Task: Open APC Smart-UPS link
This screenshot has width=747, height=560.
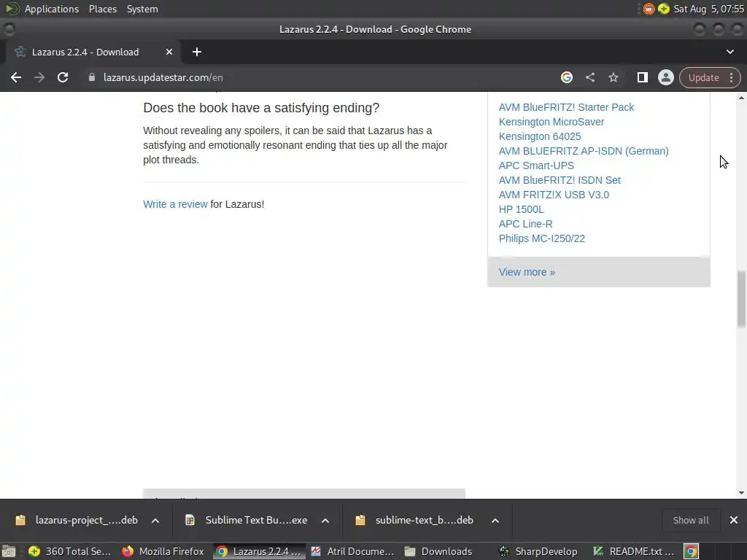Action: click(536, 166)
